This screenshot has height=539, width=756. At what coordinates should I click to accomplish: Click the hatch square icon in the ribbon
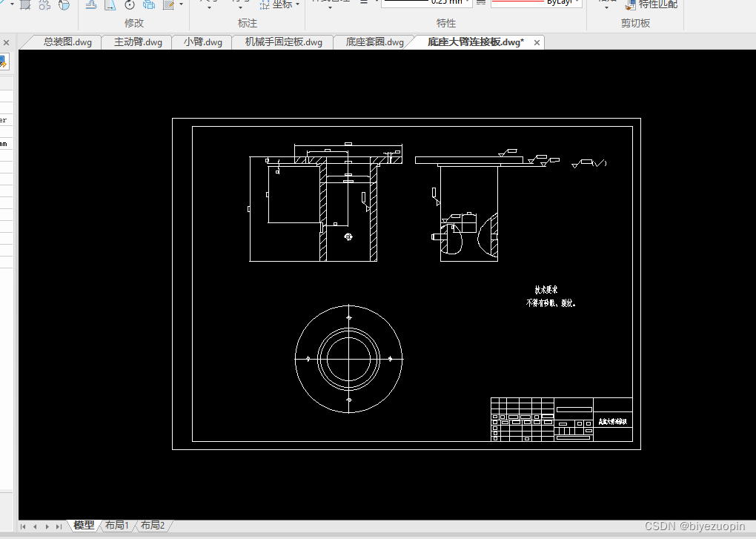pos(25,5)
